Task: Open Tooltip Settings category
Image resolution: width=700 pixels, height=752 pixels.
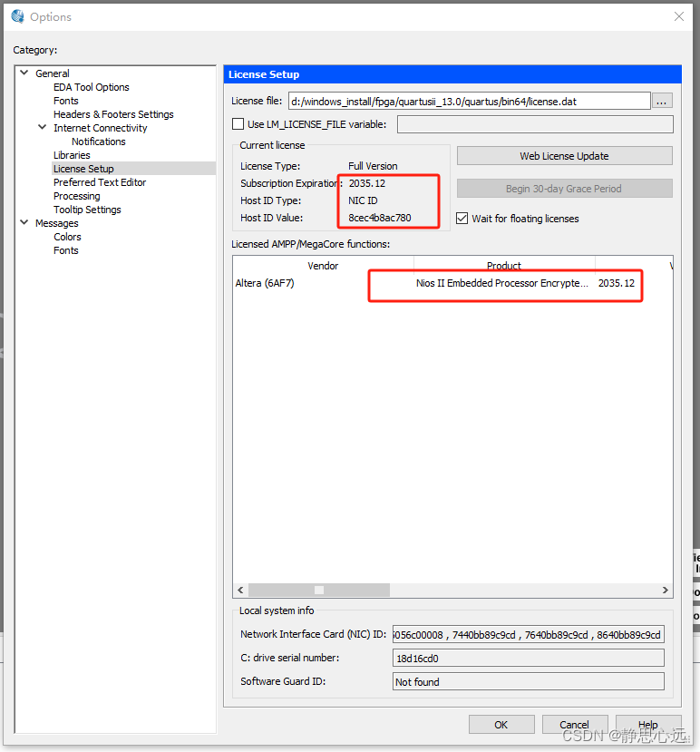Action: click(x=87, y=210)
